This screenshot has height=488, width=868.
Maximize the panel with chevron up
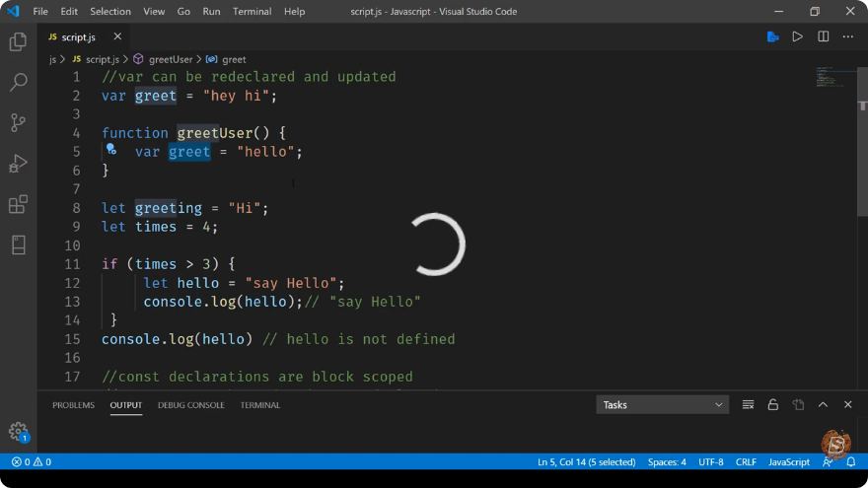click(x=824, y=405)
